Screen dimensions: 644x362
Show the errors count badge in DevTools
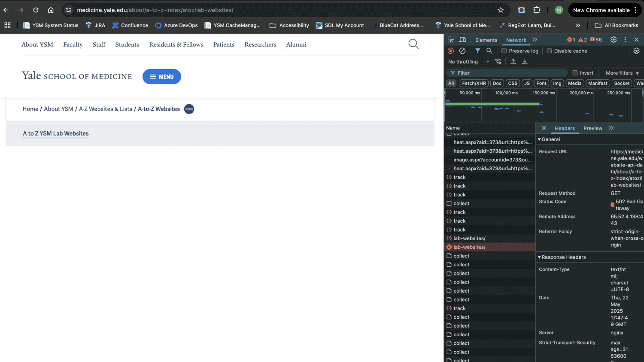[571, 39]
